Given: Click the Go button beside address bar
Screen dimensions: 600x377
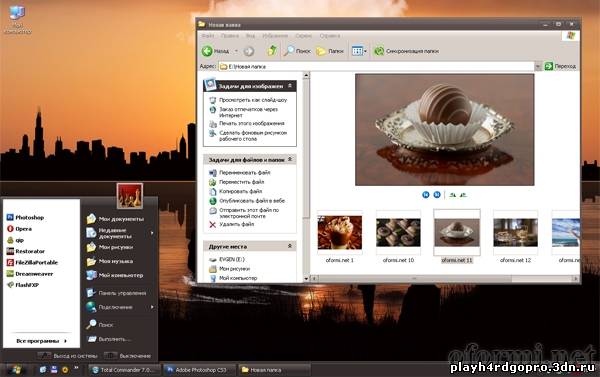Looking at the screenshot, I should [x=560, y=66].
